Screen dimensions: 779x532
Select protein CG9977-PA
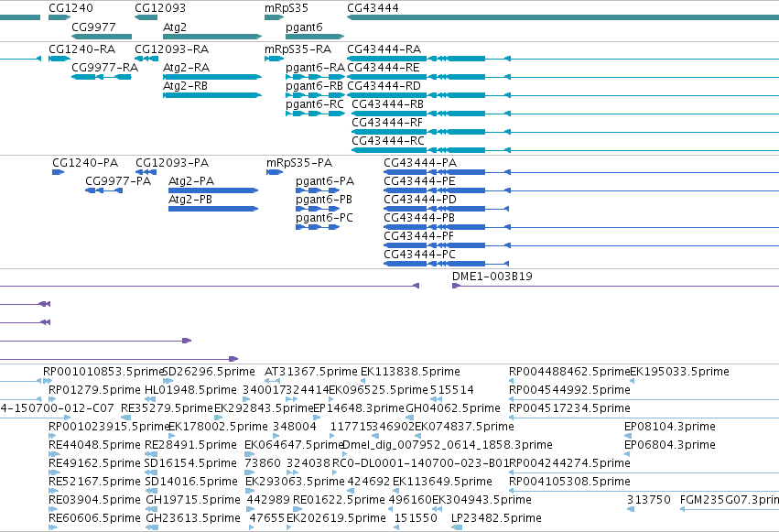103,190
